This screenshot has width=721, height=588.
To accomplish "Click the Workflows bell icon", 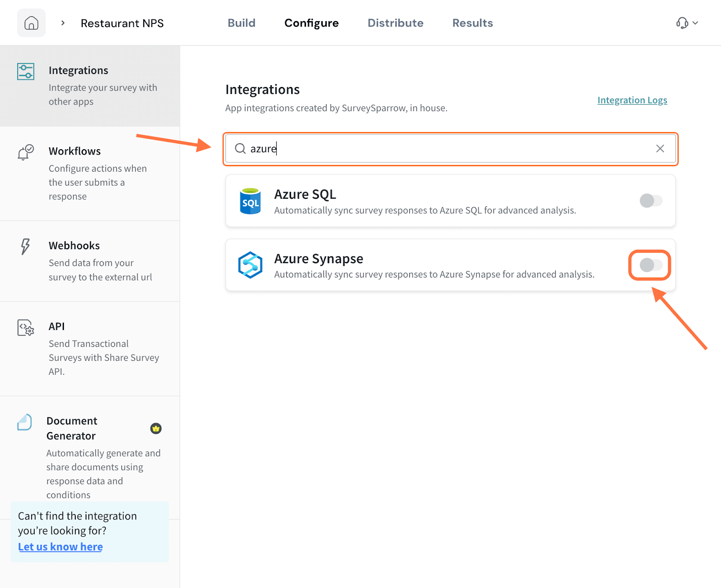I will 26,152.
